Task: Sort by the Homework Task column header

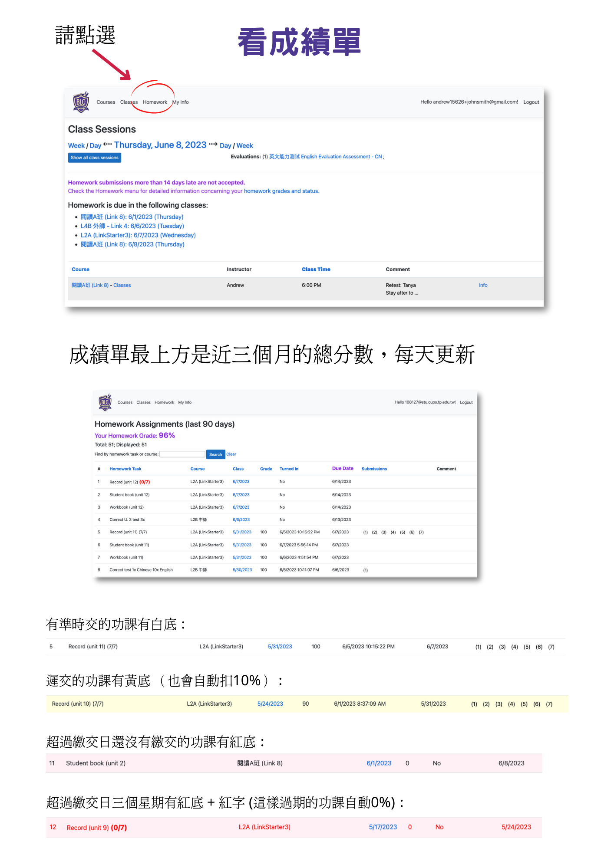Action: [x=125, y=469]
